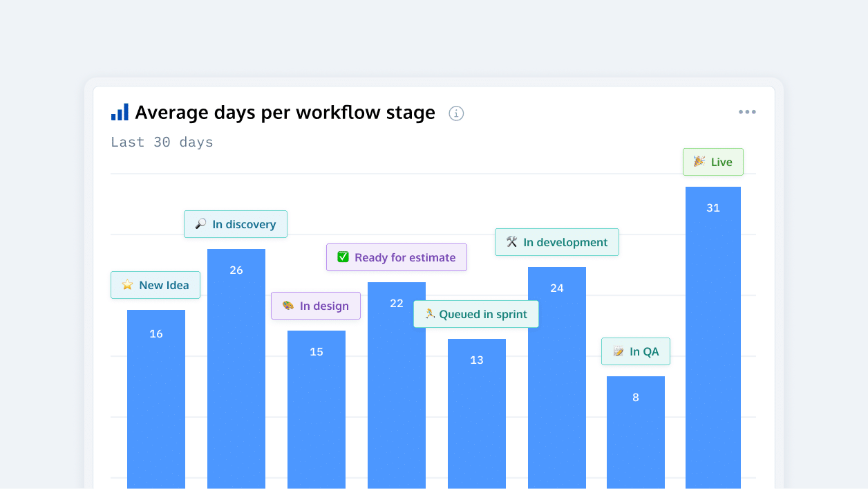
Task: Select the bar showing 15 days
Action: click(317, 409)
